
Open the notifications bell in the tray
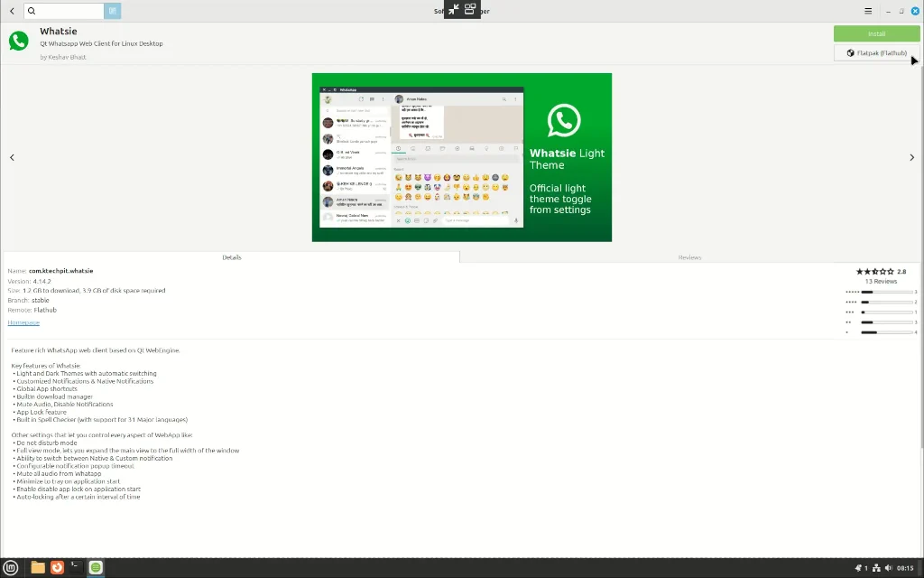[859, 568]
